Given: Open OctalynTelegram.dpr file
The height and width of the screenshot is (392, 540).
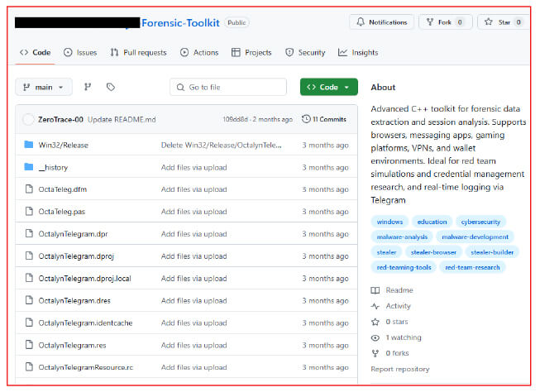Looking at the screenshot, I should [x=73, y=234].
